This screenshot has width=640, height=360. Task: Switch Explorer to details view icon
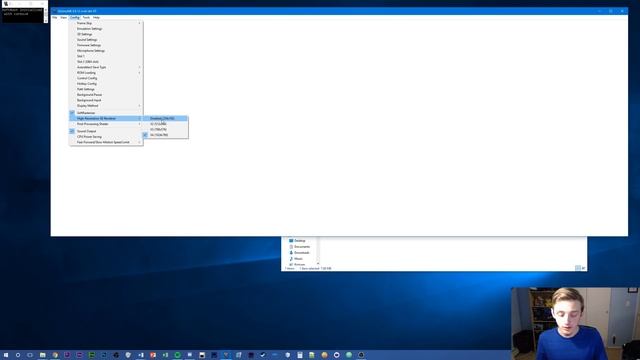pos(578,268)
